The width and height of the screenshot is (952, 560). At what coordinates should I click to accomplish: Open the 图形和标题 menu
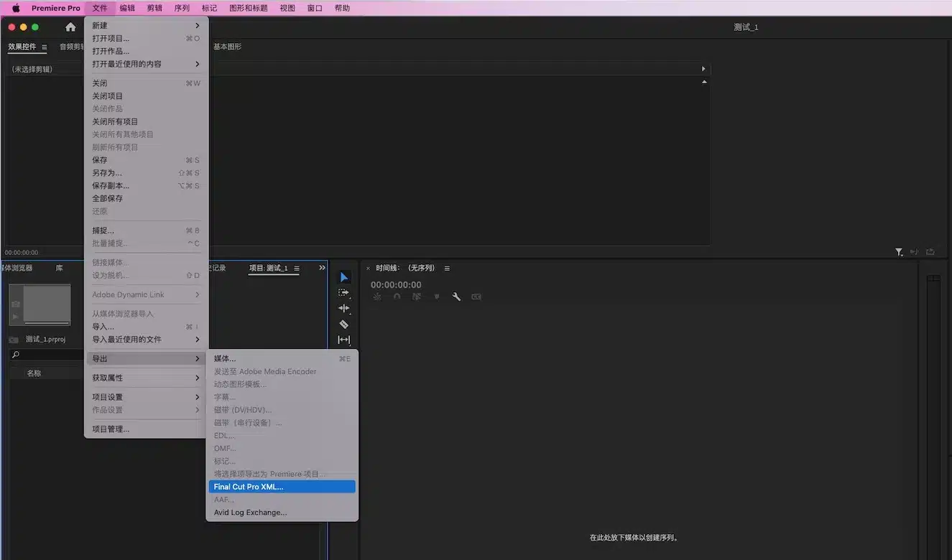coord(249,8)
